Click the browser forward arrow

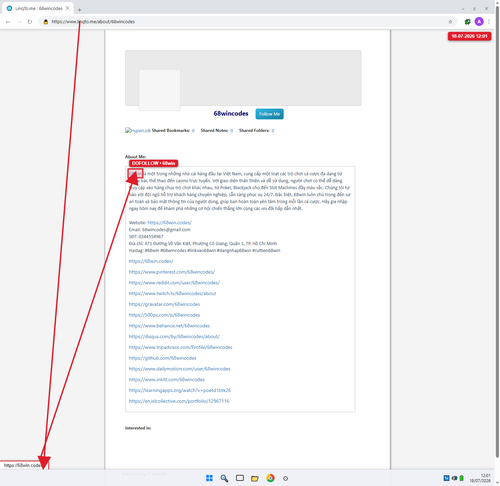tap(19, 22)
